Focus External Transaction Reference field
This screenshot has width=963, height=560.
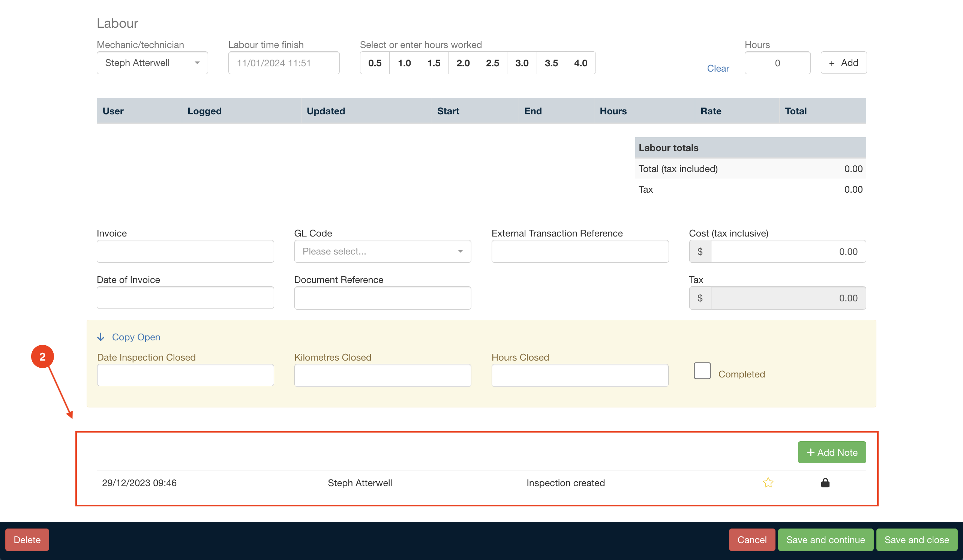pyautogui.click(x=580, y=252)
